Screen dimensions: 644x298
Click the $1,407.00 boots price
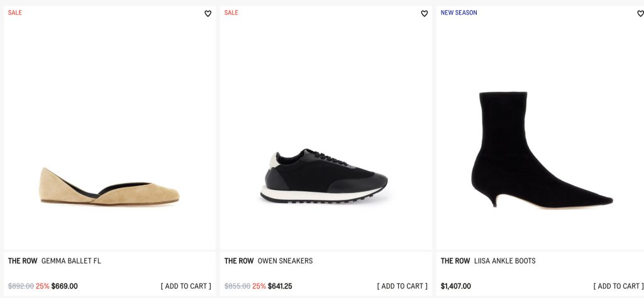pyautogui.click(x=456, y=286)
